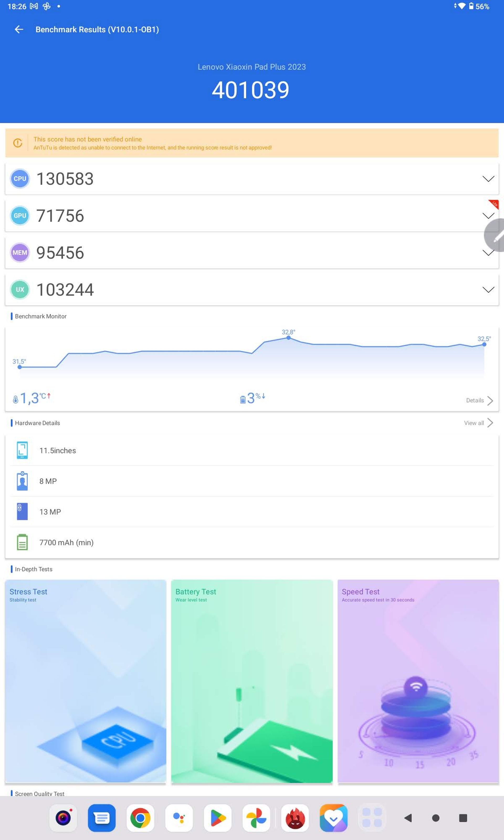This screenshot has width=504, height=840.
Task: Tap the Android recents navigation button
Action: (x=463, y=818)
